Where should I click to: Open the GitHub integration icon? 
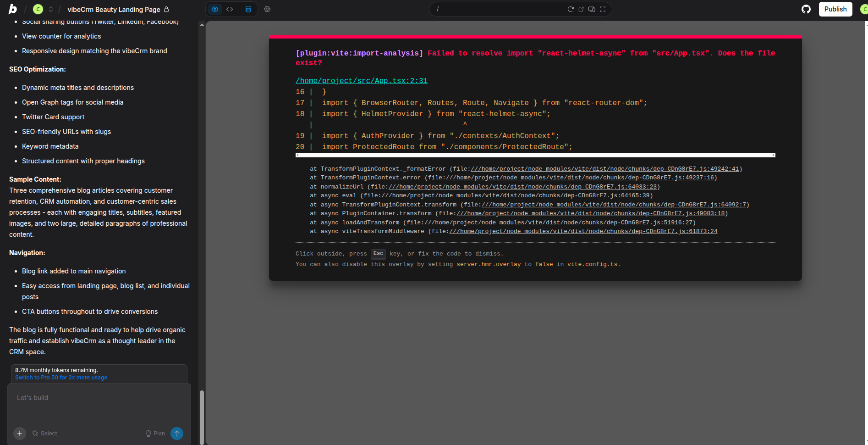(806, 9)
